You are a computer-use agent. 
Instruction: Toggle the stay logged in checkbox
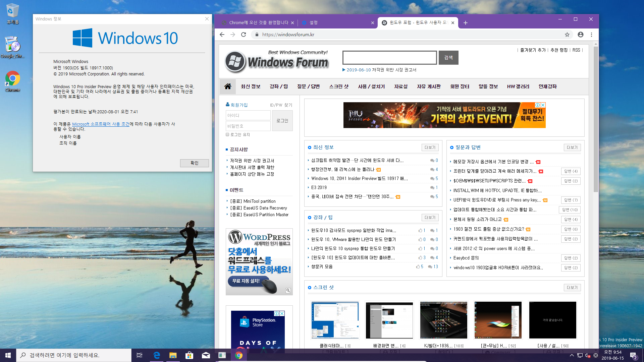pyautogui.click(x=227, y=134)
